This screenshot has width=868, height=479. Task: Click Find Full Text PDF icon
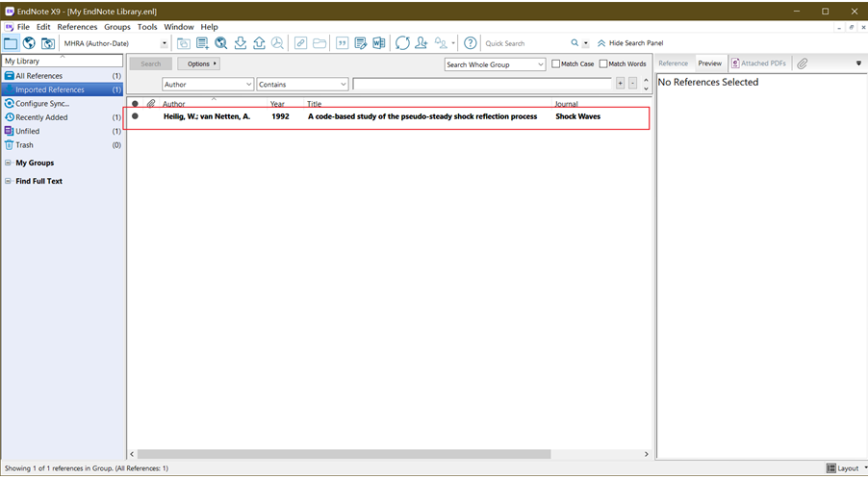tap(277, 43)
